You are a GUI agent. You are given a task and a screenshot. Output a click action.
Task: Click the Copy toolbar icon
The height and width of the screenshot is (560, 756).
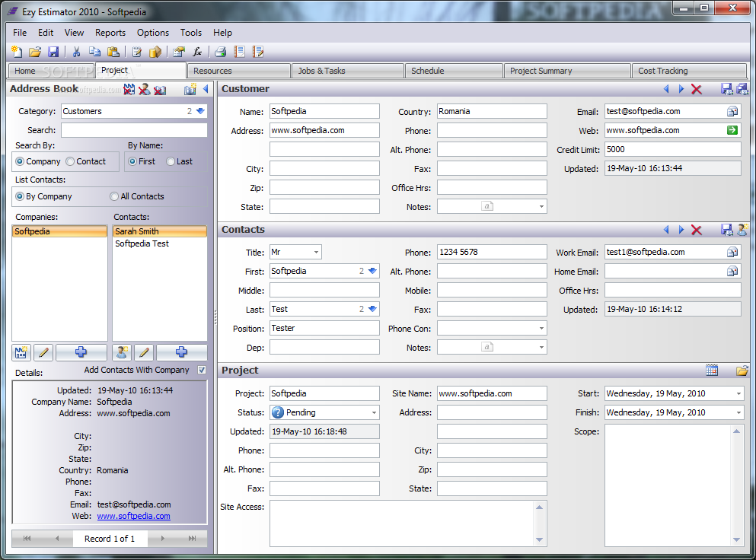pos(94,52)
